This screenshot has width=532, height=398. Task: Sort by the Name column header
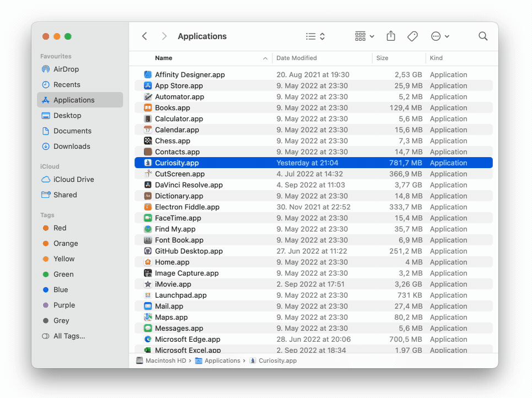click(164, 58)
